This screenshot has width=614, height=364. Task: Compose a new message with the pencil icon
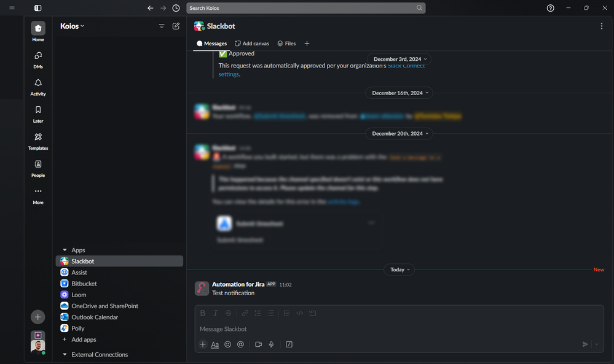tap(176, 26)
